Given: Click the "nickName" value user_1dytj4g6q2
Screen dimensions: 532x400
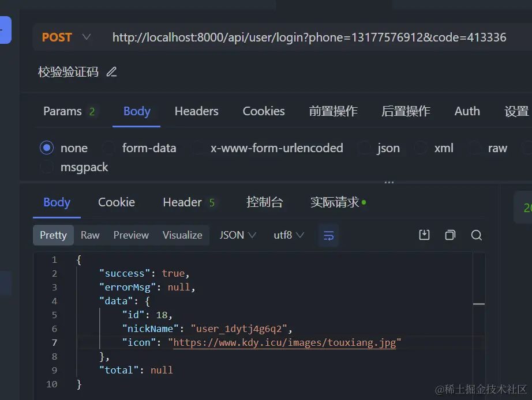Looking at the screenshot, I should tap(239, 329).
